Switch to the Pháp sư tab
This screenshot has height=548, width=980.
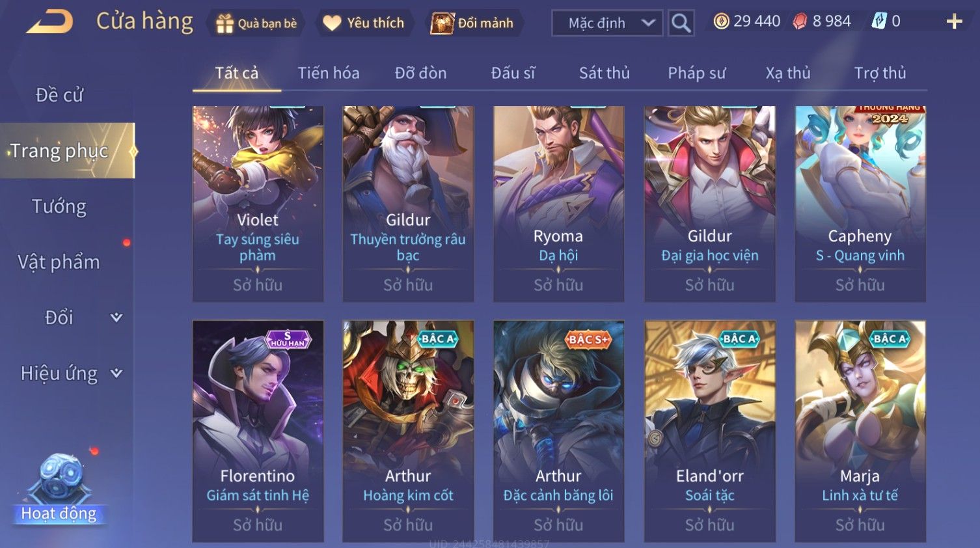pyautogui.click(x=696, y=73)
